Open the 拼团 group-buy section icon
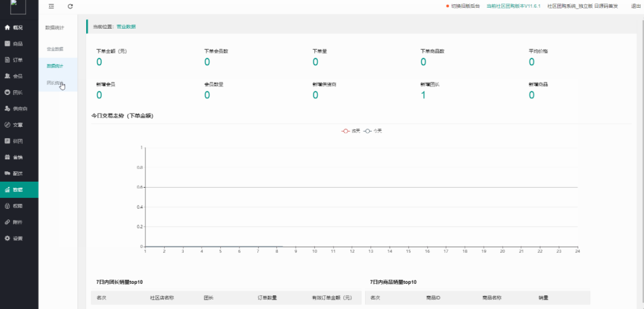Viewport: 644px width, 309px height. [7, 140]
